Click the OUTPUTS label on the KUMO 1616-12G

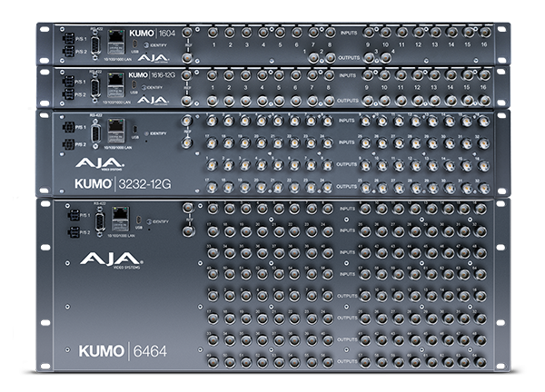pyautogui.click(x=348, y=101)
